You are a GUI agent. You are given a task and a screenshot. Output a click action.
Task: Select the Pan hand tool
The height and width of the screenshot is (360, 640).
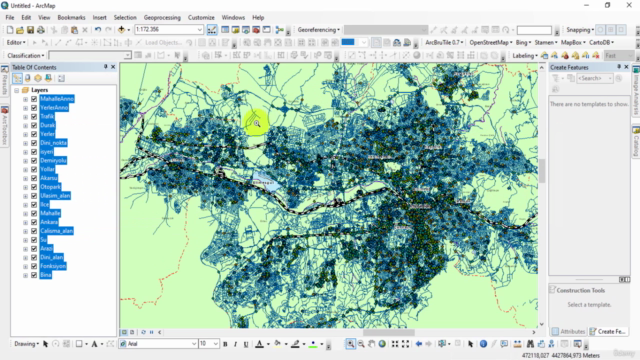click(x=371, y=344)
